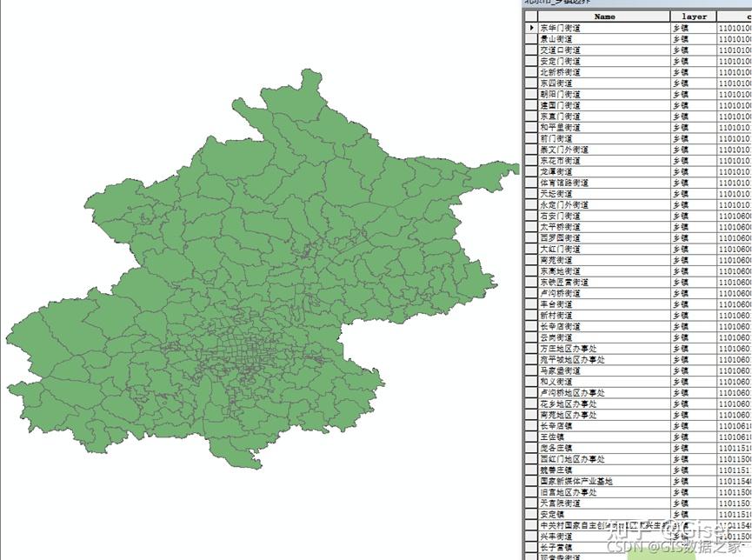The image size is (752, 560).
Task: Click the 太平桥街道 name
Action: [x=604, y=227]
